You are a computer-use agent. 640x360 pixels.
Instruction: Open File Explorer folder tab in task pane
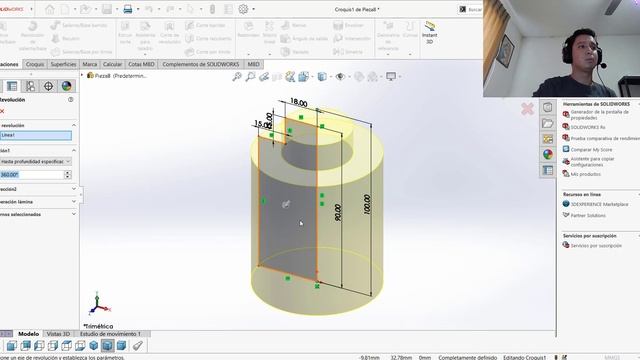(x=548, y=123)
